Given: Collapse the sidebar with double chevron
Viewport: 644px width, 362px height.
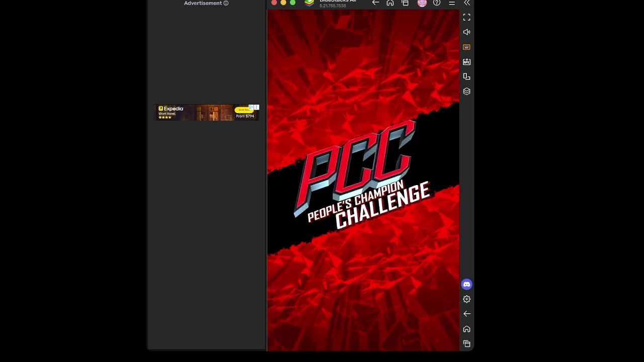Looking at the screenshot, I should click(x=467, y=3).
